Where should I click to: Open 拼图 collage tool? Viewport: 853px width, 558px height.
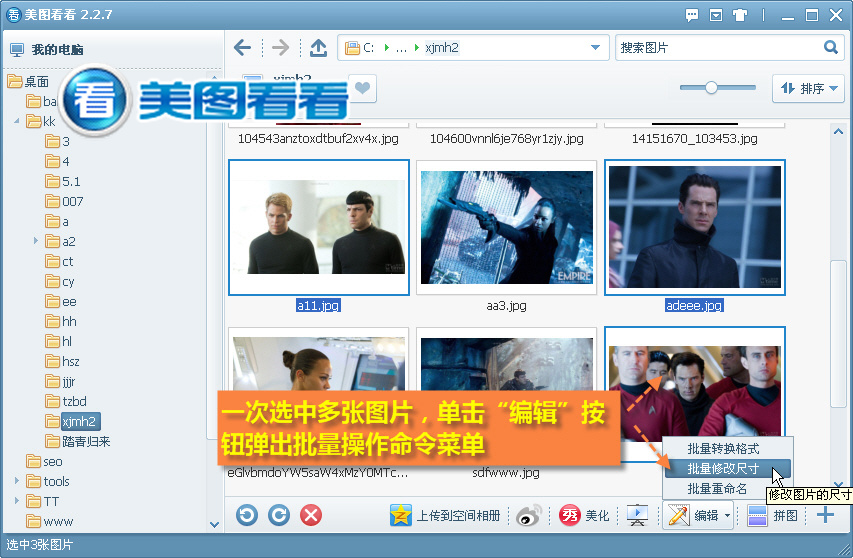(x=772, y=515)
